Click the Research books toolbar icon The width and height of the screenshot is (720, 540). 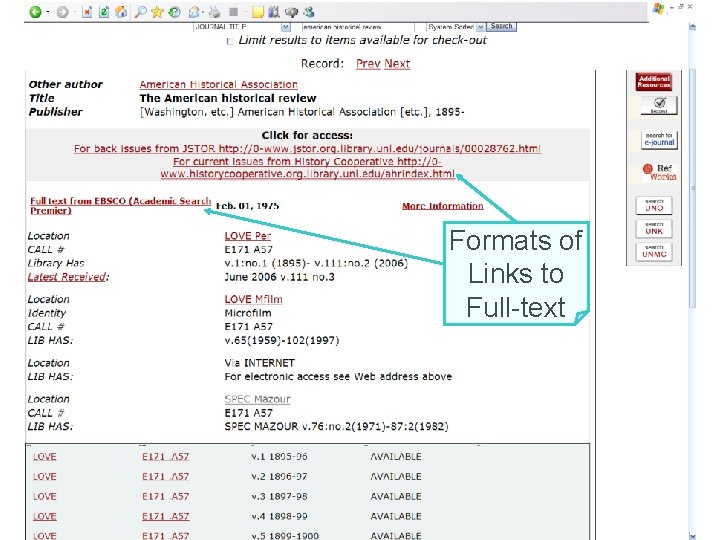coord(274,12)
